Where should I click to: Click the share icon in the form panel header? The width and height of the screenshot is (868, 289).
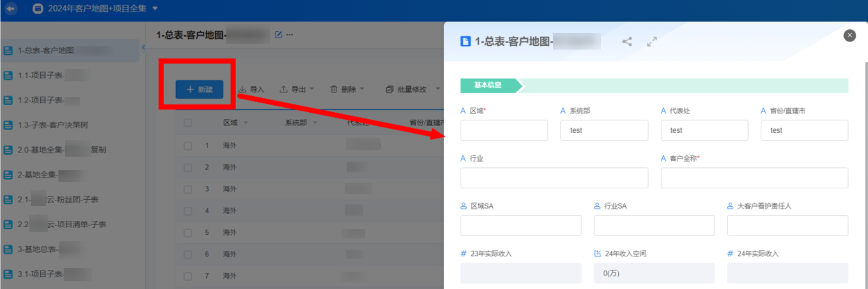[627, 42]
